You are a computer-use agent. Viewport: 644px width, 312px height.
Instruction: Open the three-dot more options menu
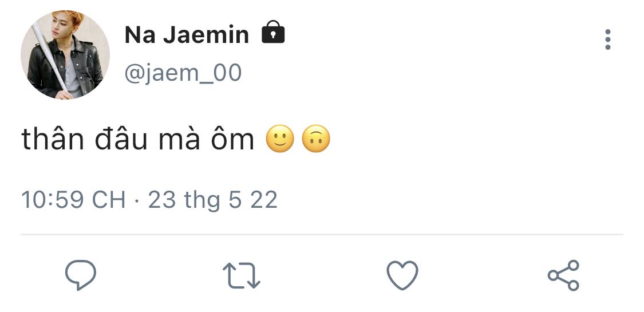tap(607, 40)
